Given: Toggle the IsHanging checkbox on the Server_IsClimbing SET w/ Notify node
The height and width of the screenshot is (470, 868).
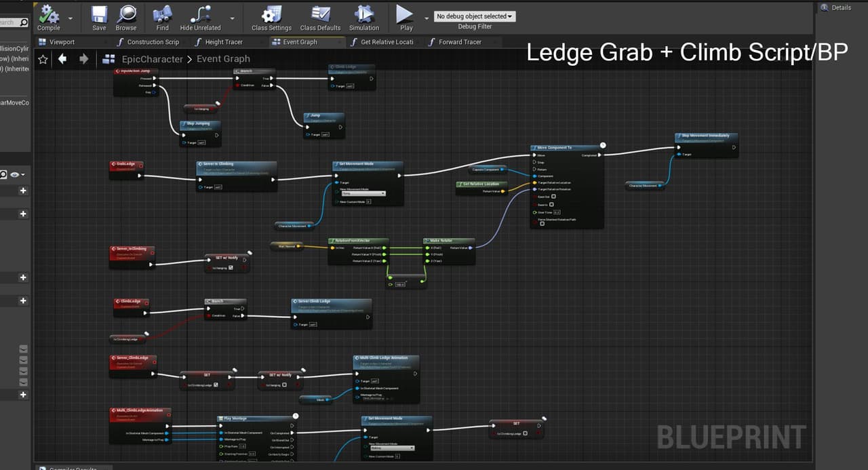Looking at the screenshot, I should tap(231, 268).
